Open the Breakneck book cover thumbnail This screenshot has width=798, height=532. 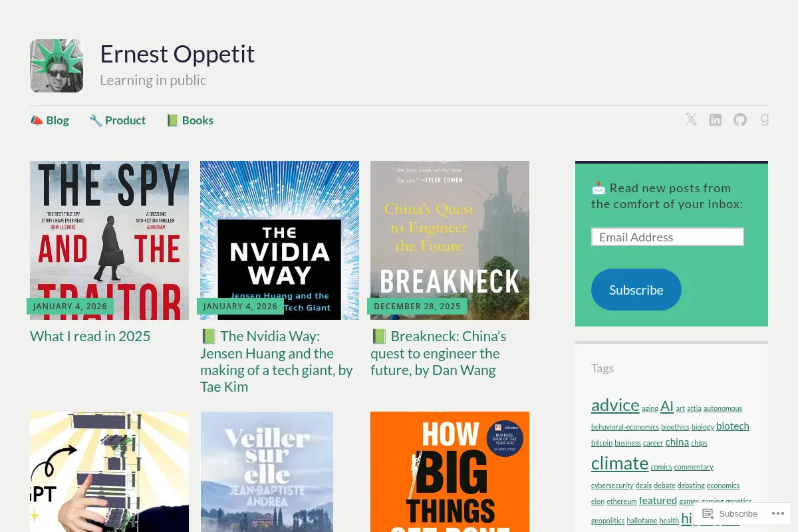[x=450, y=240]
